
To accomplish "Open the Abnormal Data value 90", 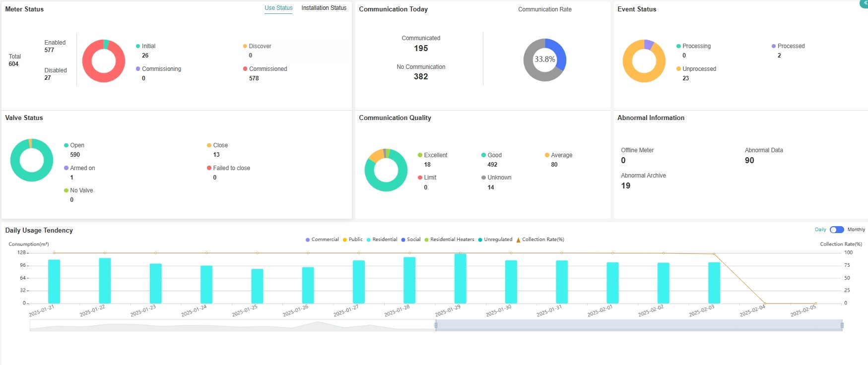I will coord(749,160).
